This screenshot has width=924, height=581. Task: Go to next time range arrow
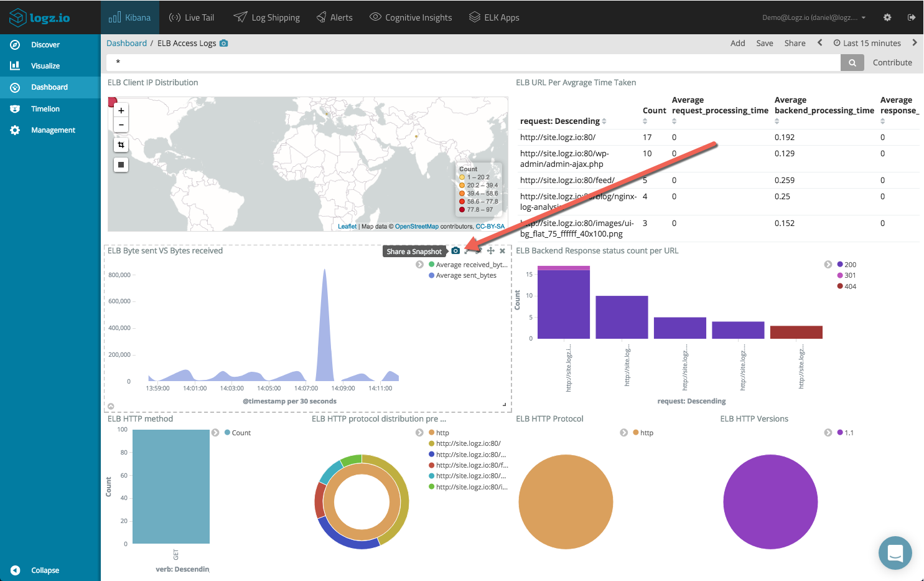914,43
